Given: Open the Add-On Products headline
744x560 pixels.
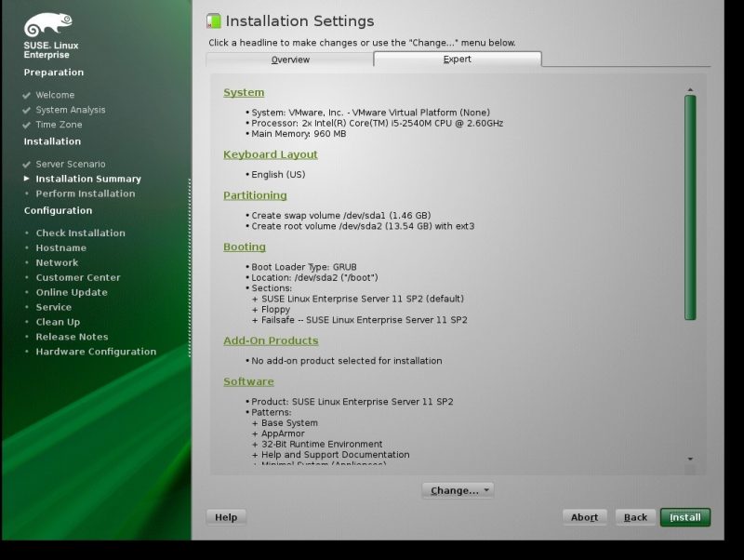Looking at the screenshot, I should (x=271, y=340).
